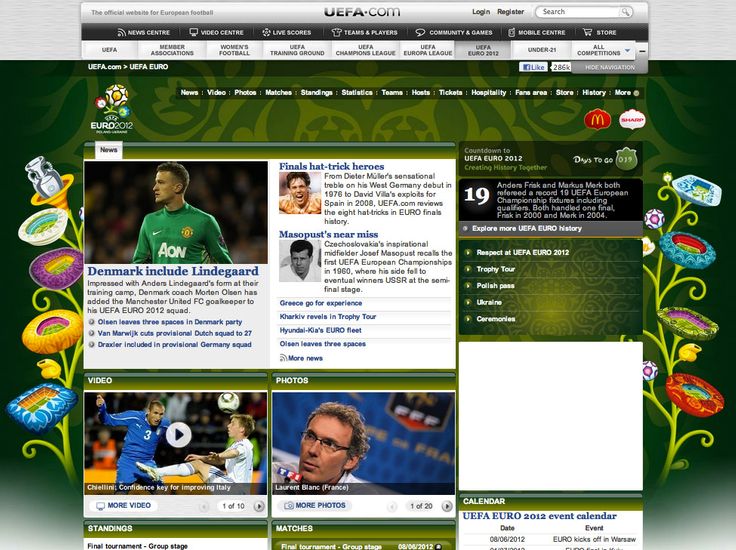Image resolution: width=736 pixels, height=550 pixels.
Task: Click Explore more UEFA EURO history
Action: (527, 229)
